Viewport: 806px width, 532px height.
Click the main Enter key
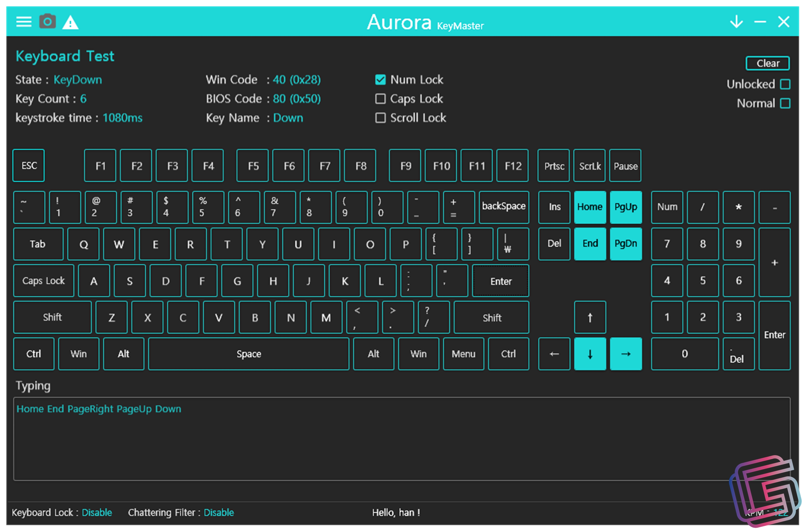pos(501,280)
